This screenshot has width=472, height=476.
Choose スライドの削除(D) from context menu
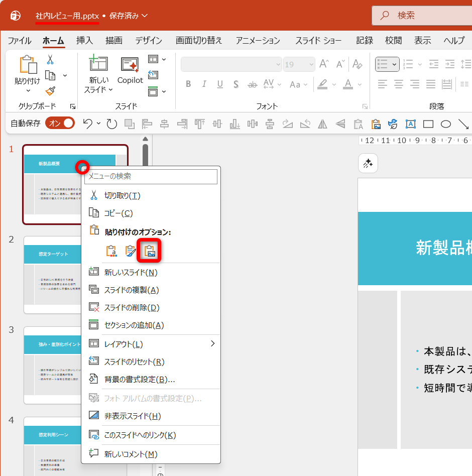coord(151,307)
